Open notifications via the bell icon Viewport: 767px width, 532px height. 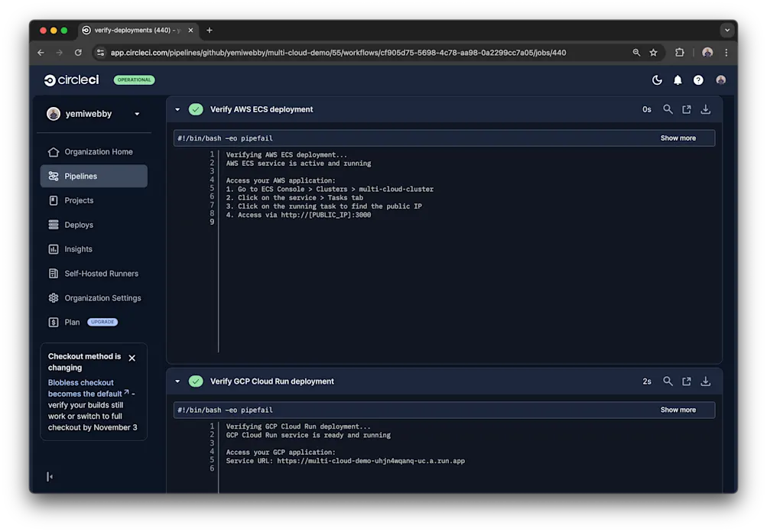click(x=677, y=79)
